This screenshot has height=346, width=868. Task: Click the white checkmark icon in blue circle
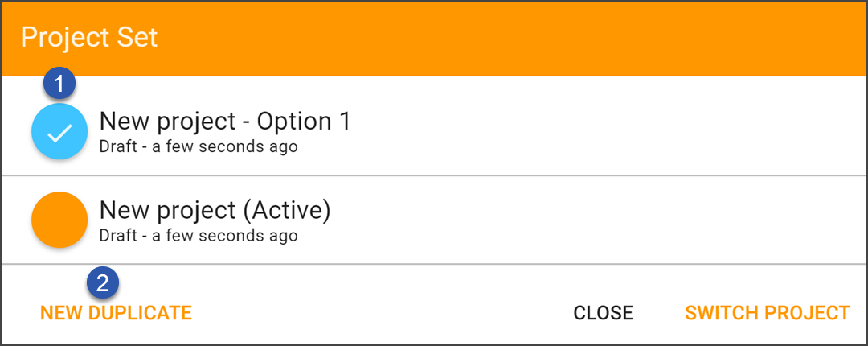click(59, 133)
